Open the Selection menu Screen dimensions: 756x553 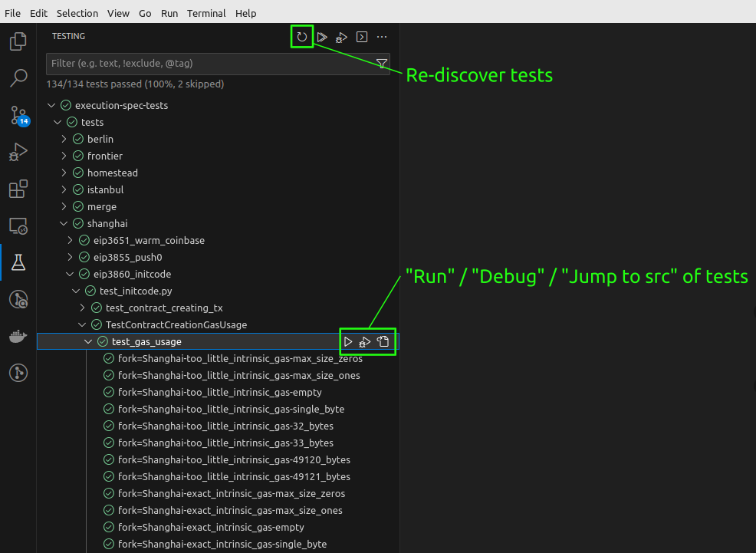point(77,13)
